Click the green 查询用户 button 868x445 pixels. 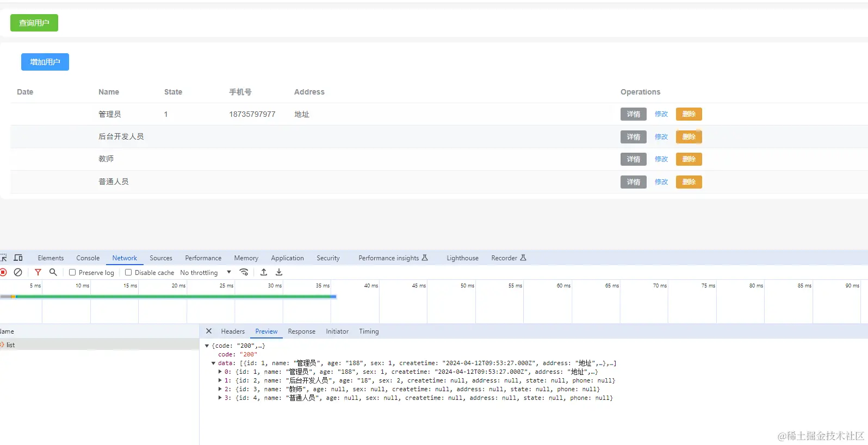point(34,23)
